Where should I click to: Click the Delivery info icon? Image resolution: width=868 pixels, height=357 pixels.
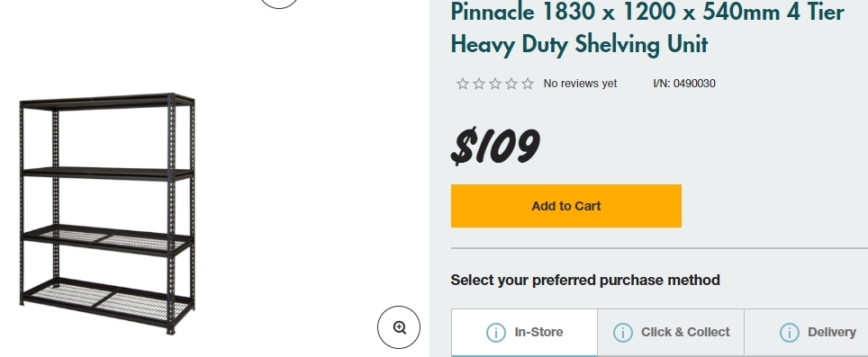click(790, 333)
